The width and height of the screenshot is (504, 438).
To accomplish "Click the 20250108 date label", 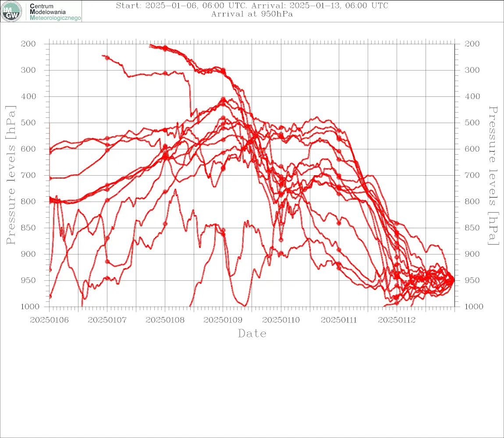I will [x=165, y=320].
